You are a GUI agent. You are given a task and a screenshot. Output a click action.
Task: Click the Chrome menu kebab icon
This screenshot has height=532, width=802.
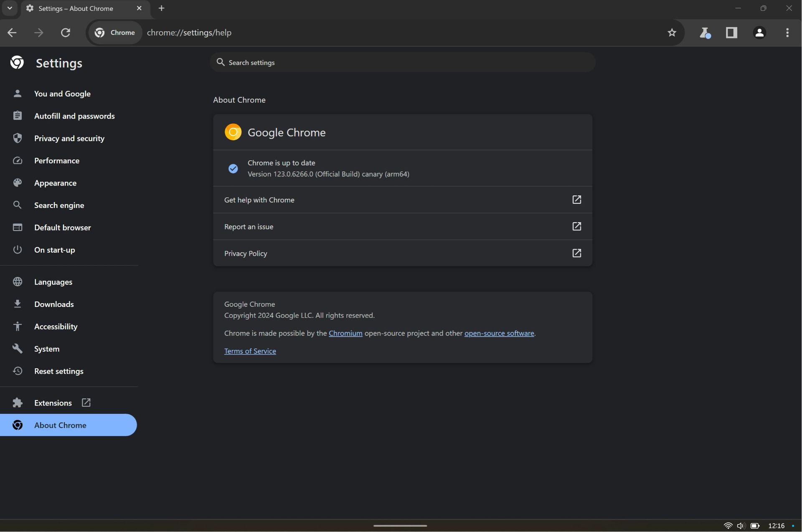(787, 33)
